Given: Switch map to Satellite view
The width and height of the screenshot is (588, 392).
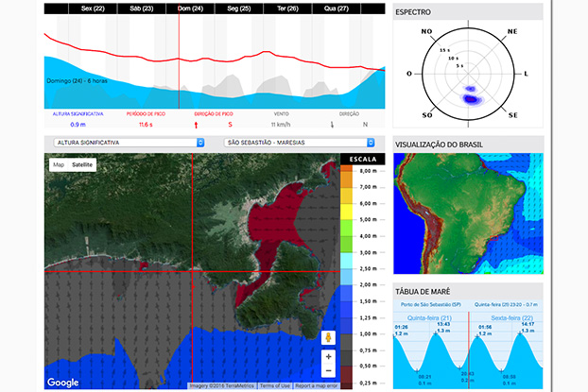Looking at the screenshot, I should point(82,164).
